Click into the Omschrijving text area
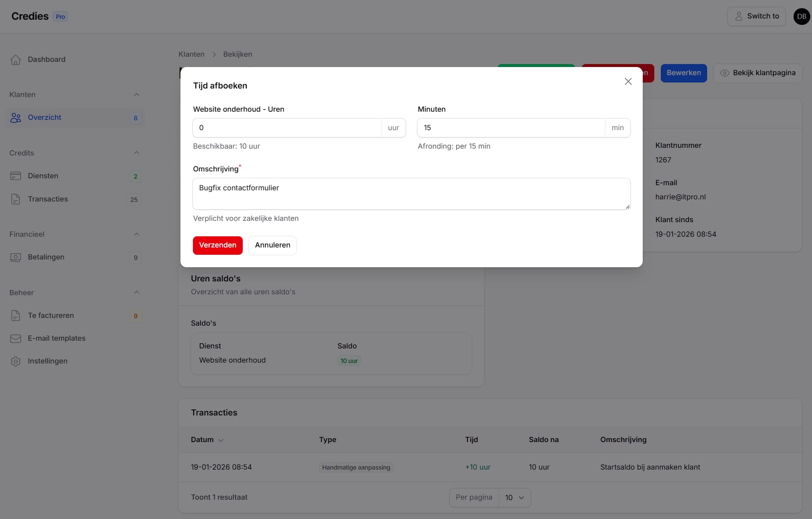This screenshot has height=519, width=812. tap(411, 194)
